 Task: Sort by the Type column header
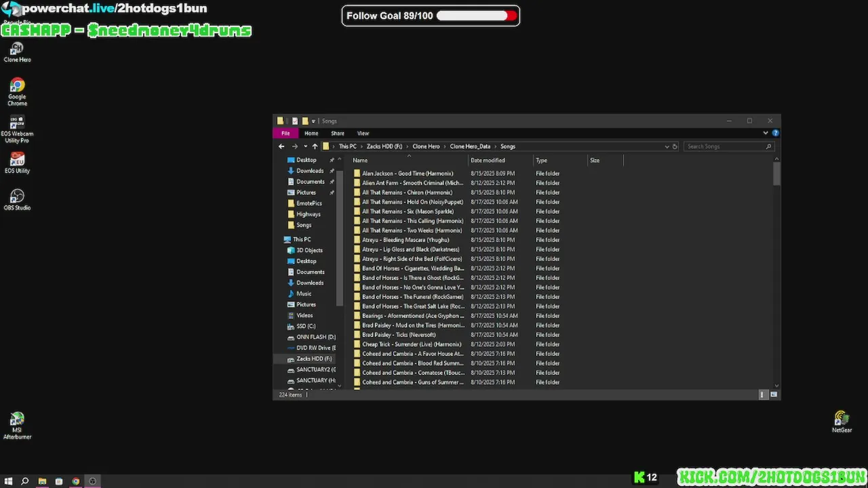[560, 161]
